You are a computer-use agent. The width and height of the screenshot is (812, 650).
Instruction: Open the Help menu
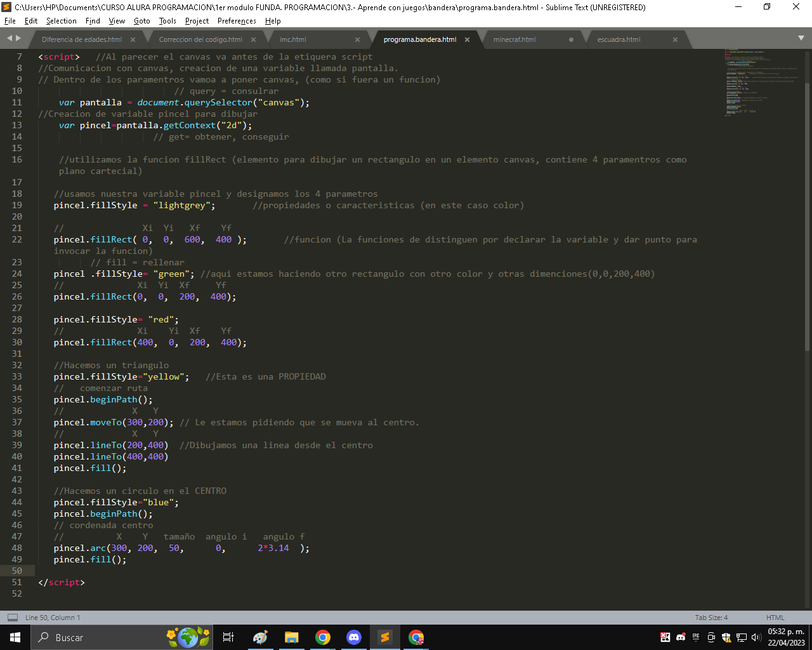tap(273, 21)
